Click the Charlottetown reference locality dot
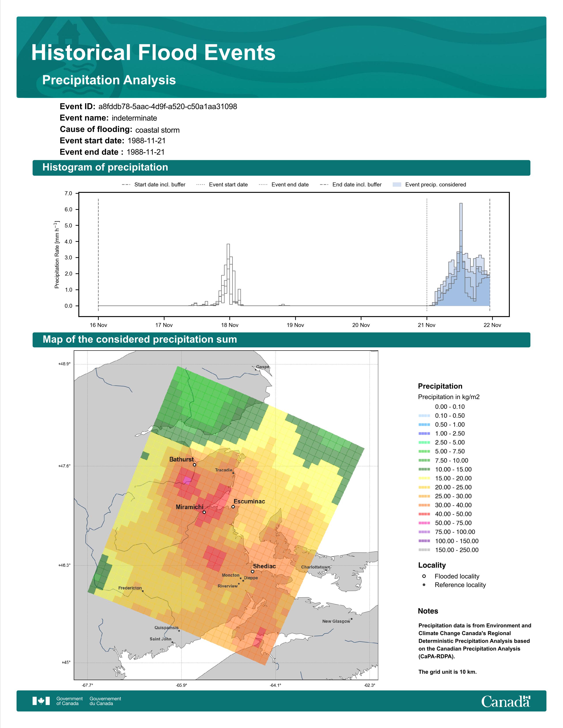Viewport: 563px width, 728px height. (x=326, y=570)
